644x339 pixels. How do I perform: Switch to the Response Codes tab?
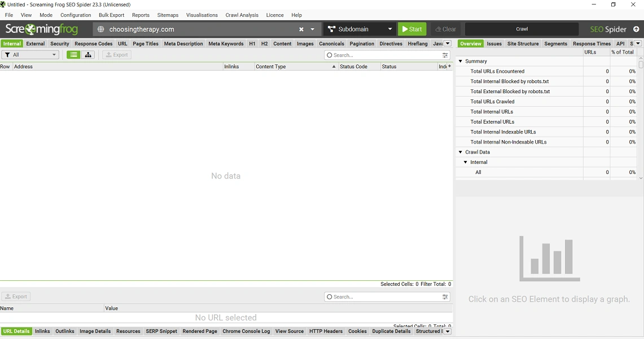pos(93,44)
